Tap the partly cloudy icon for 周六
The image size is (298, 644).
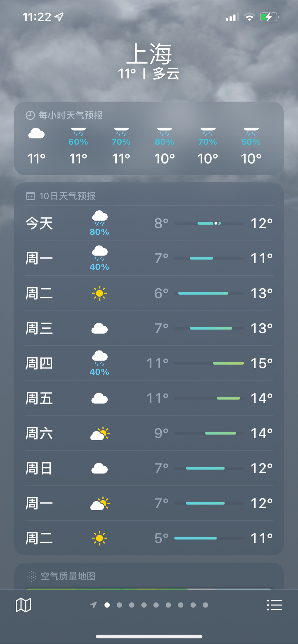pos(100,433)
